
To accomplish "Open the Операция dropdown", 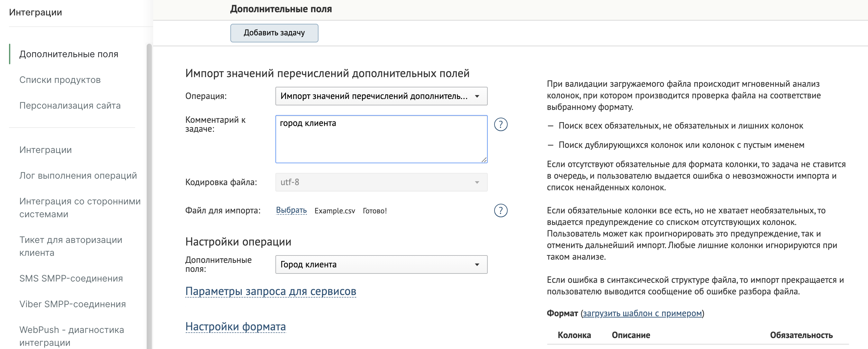I will pyautogui.click(x=381, y=96).
